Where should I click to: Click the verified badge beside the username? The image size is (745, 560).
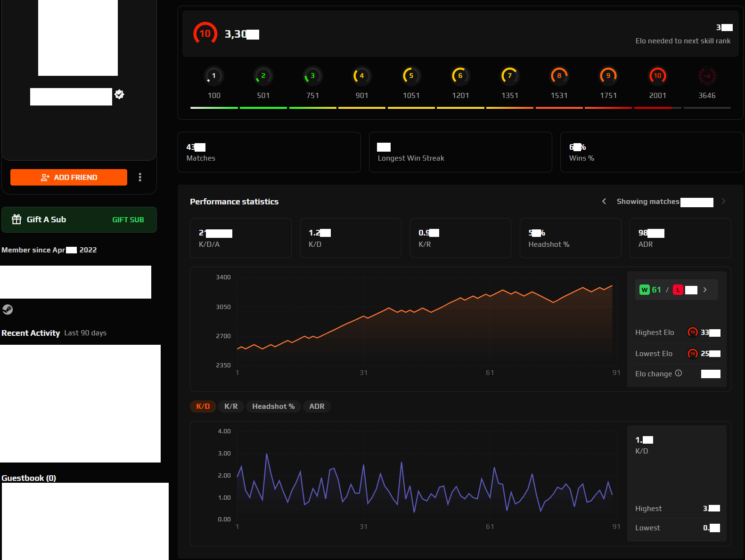[120, 95]
